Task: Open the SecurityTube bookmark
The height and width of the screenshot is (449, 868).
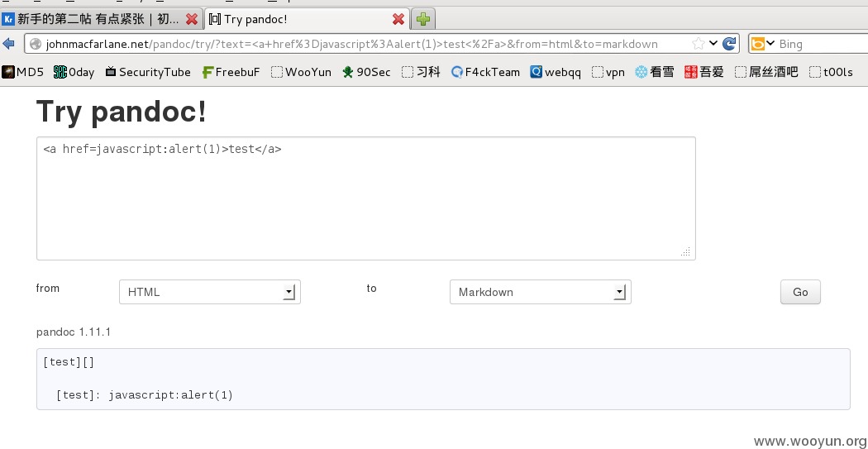Action: tap(148, 72)
